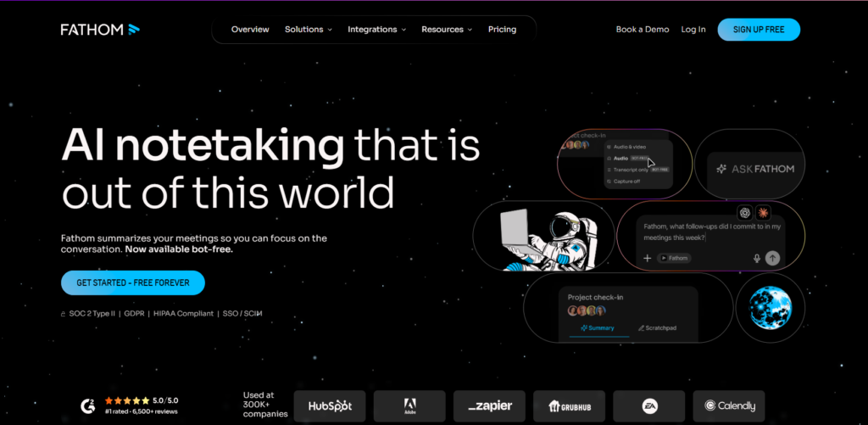Click the 'Project check-in' title in summary card

(x=595, y=298)
